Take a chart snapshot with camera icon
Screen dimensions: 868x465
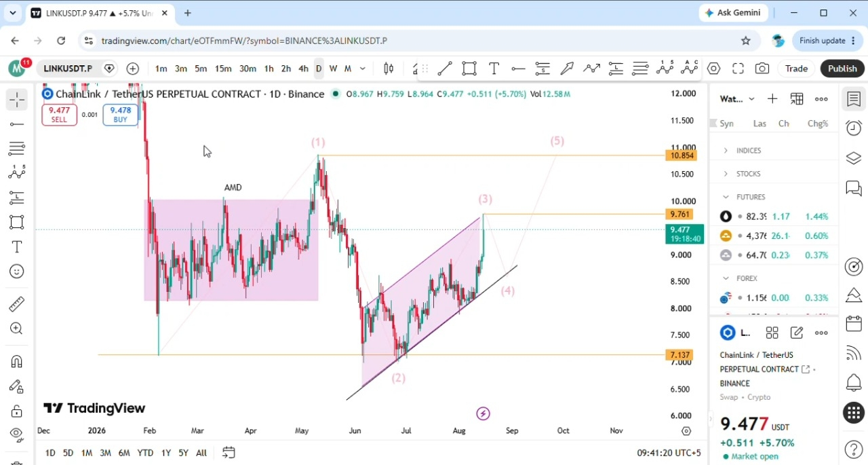click(x=762, y=69)
